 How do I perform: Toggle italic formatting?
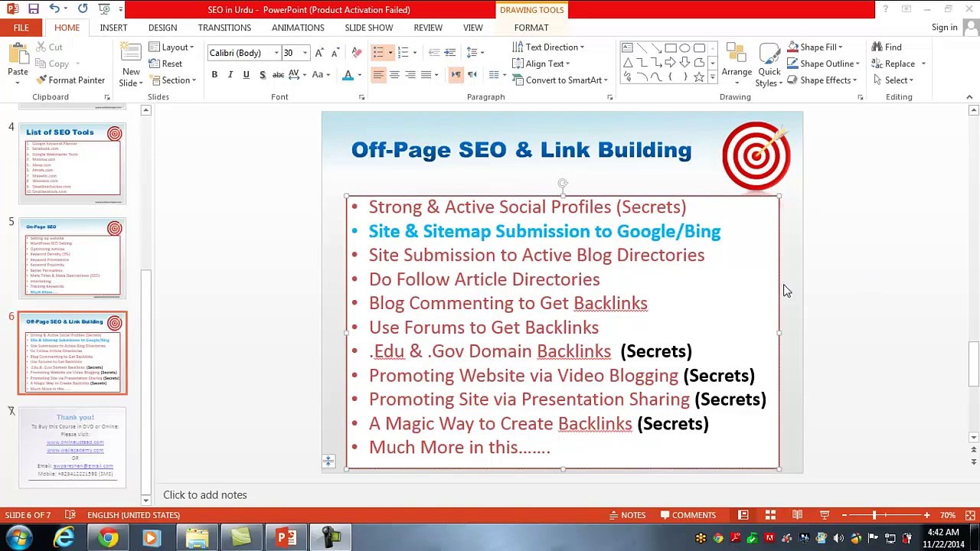(x=230, y=74)
